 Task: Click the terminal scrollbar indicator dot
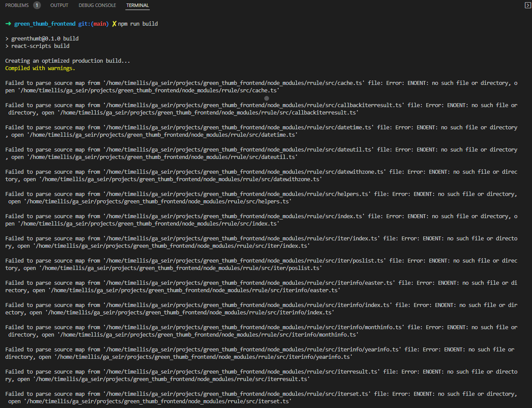[x=266, y=99]
